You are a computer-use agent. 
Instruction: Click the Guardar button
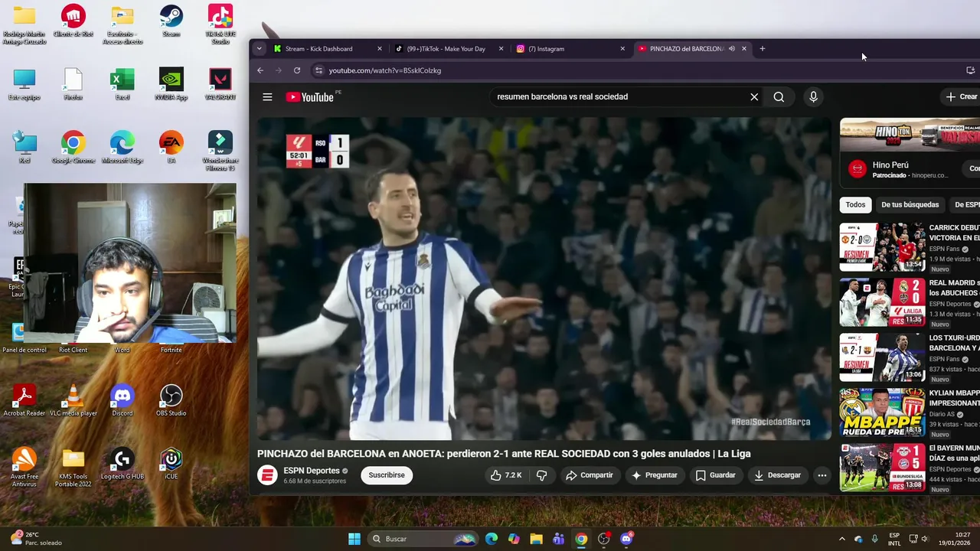[x=715, y=475]
